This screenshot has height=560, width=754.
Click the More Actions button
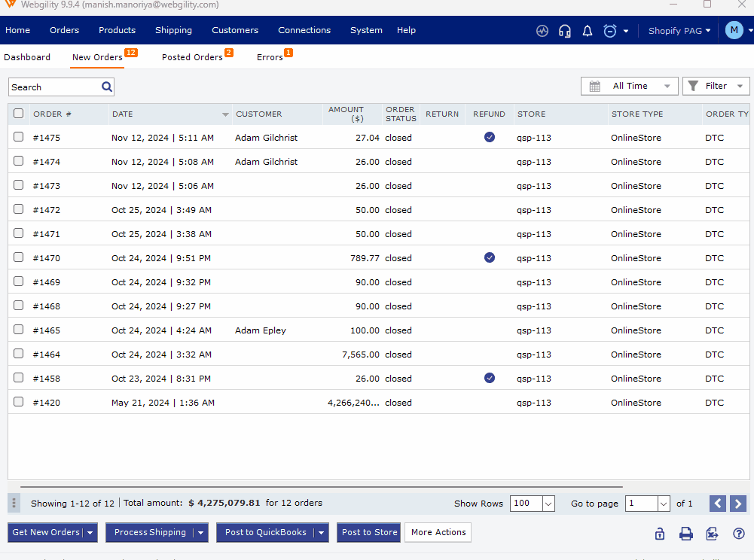coord(438,533)
